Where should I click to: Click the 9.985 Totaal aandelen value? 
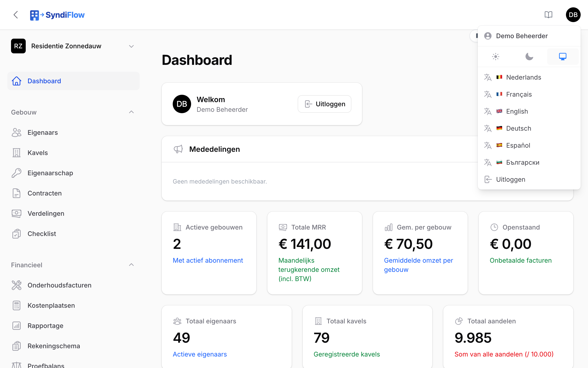[x=473, y=338]
